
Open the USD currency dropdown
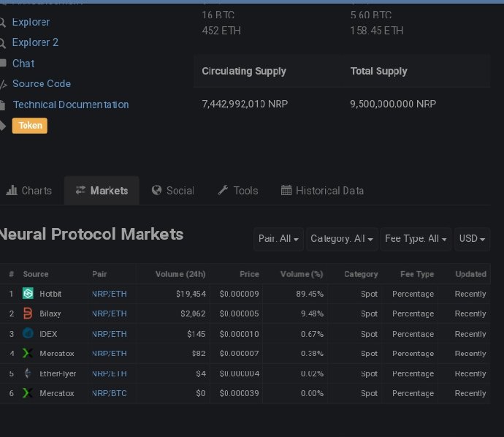472,239
